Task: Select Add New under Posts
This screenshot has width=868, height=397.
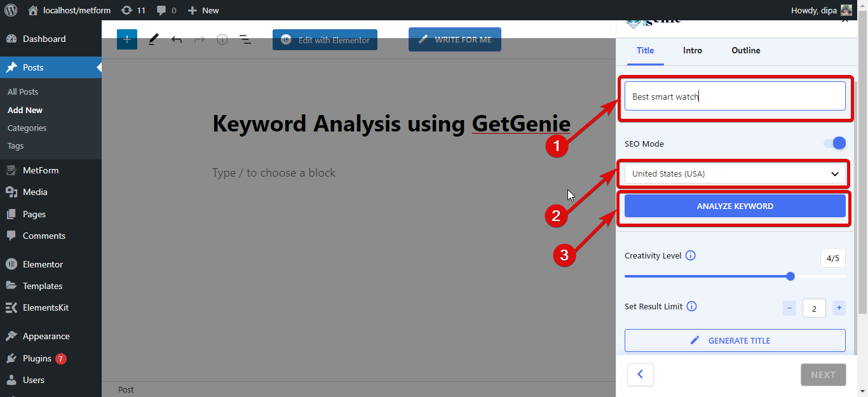Action: [25, 110]
